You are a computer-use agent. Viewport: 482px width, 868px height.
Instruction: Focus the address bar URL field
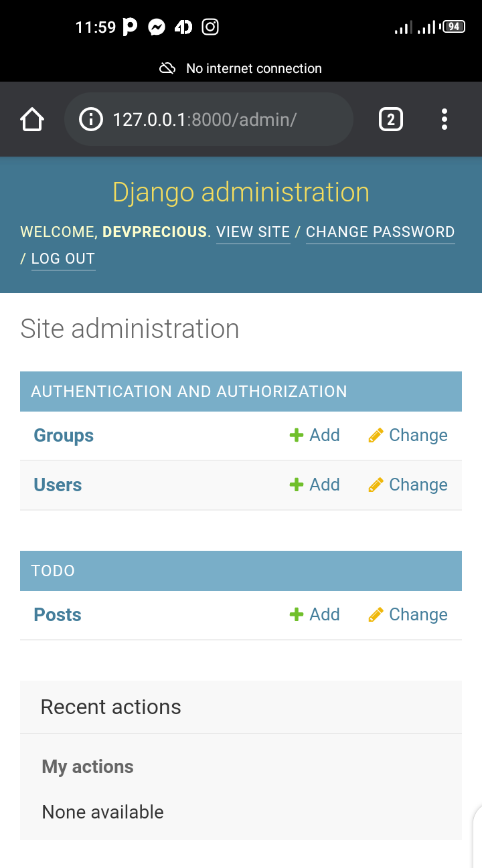click(208, 120)
